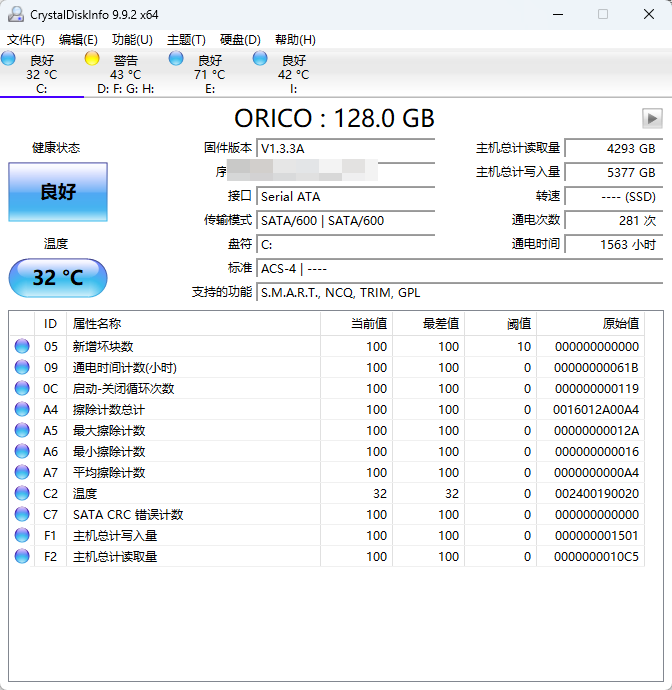Click the transfer mode field SATA/600 | SATA/600
The height and width of the screenshot is (690, 672).
(x=345, y=220)
